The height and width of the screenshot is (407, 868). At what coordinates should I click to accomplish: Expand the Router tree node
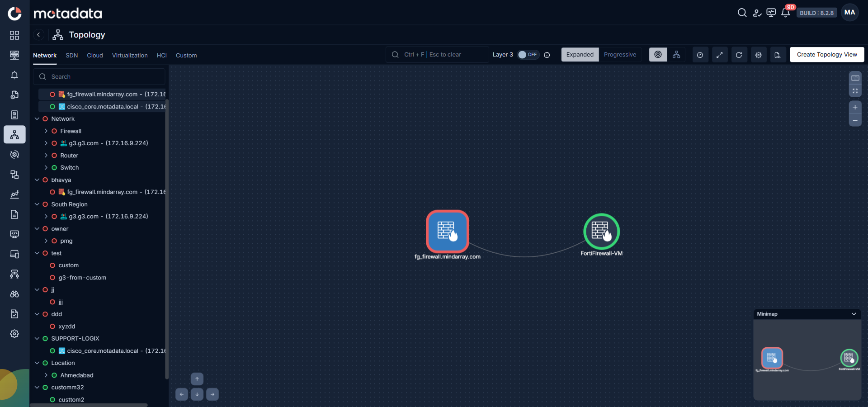[46, 156]
